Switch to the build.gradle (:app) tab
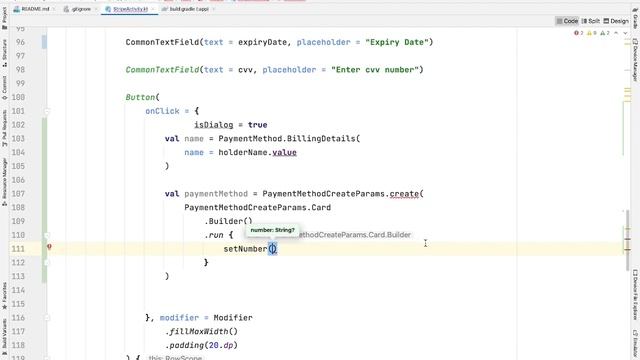 pos(186,9)
